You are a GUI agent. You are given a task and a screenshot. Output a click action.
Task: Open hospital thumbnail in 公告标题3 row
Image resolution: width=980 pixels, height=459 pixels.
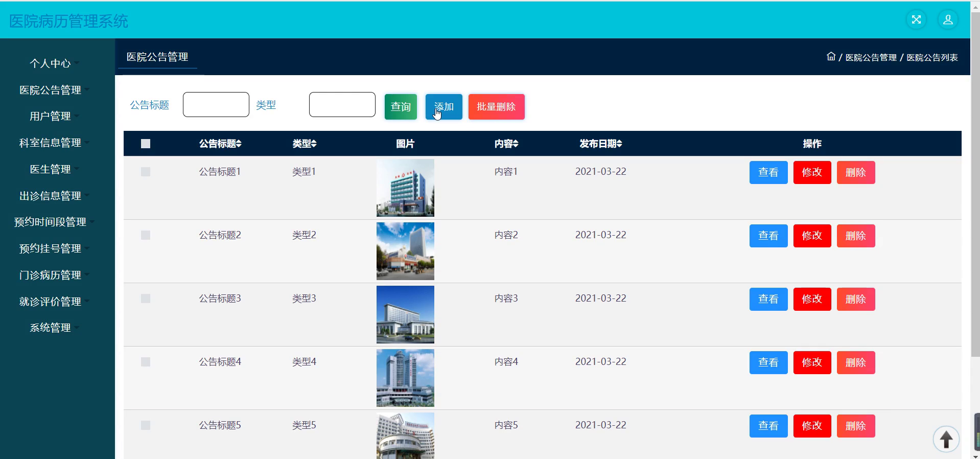tap(405, 314)
